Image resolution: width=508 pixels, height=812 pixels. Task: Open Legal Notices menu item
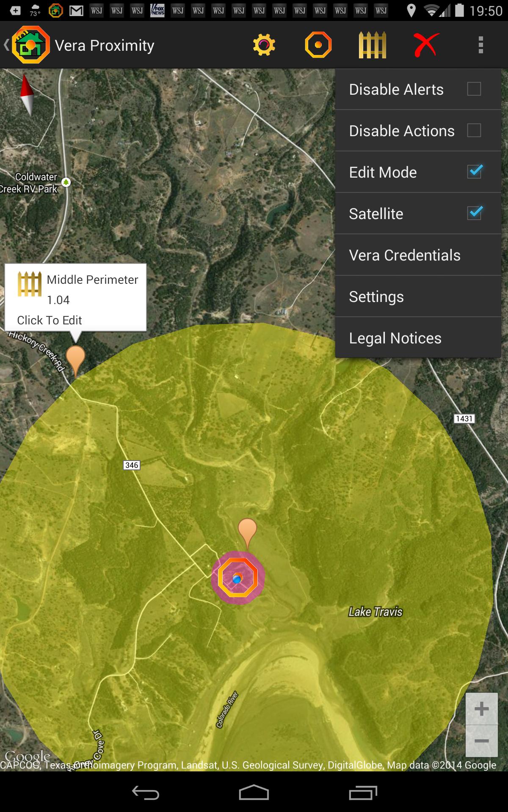tap(418, 338)
